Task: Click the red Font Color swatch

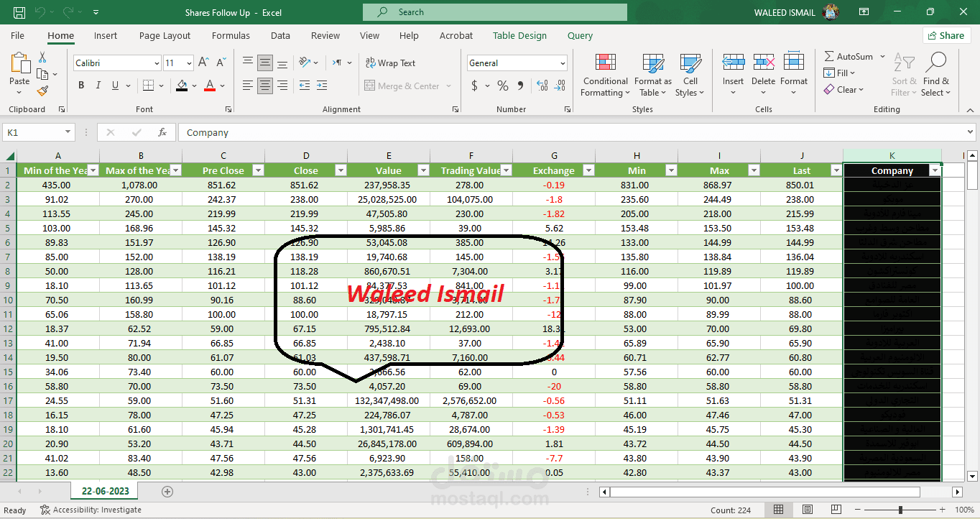Action: [210, 86]
